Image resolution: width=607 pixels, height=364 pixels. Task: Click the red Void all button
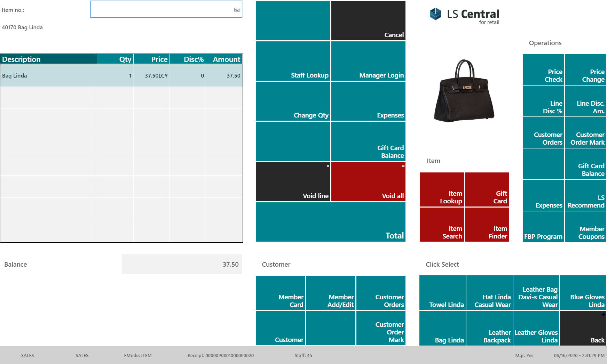[x=368, y=181]
